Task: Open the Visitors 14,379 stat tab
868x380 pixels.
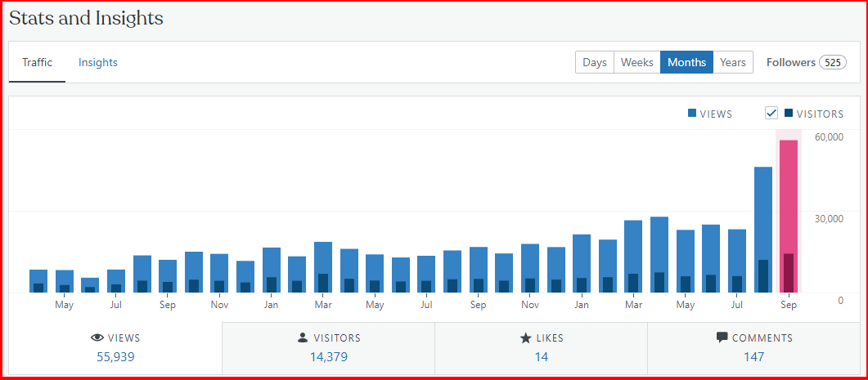Action: click(x=328, y=347)
